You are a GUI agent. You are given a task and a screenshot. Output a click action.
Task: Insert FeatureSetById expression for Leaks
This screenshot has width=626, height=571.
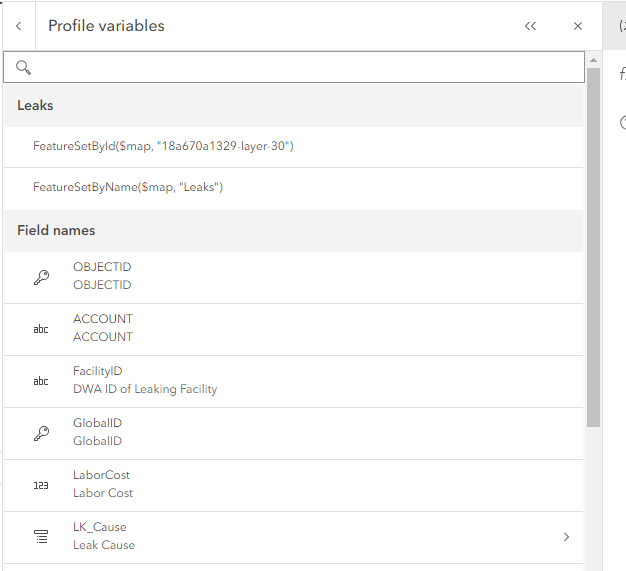[163, 146]
